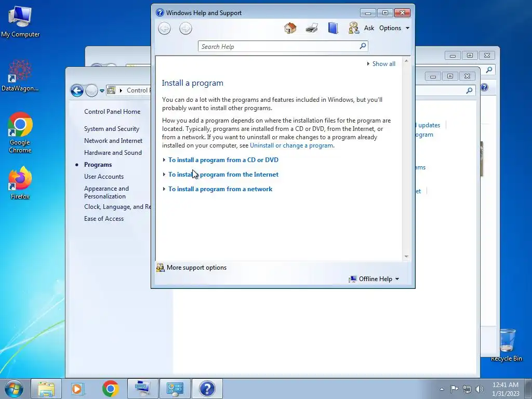This screenshot has width=532, height=399.
Task: Select the DataWagon desktop shortcut
Action: [20, 75]
